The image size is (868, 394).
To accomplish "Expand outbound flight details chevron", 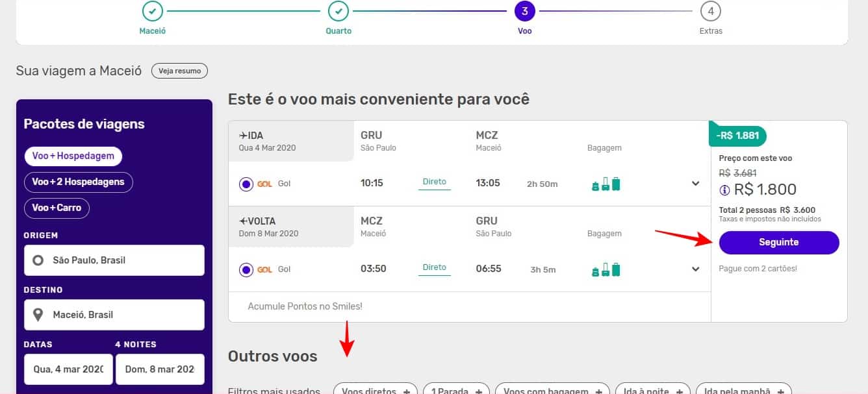I will (696, 184).
